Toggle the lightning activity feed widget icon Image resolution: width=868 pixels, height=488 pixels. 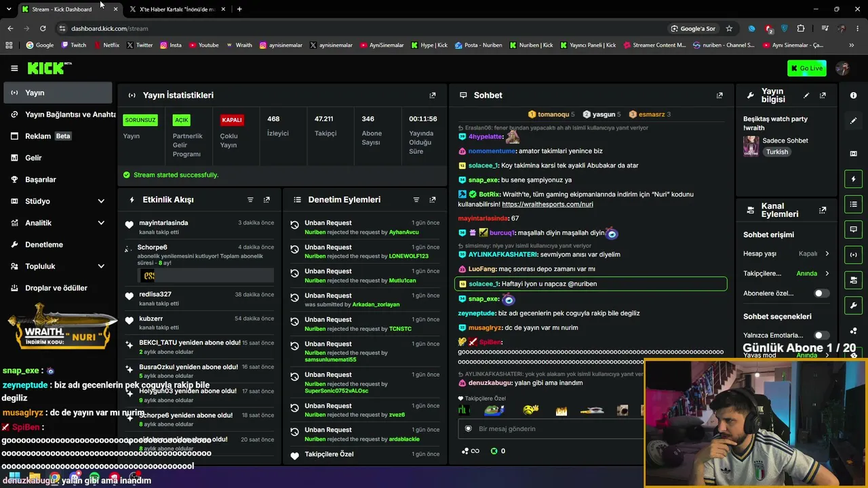[x=853, y=179]
